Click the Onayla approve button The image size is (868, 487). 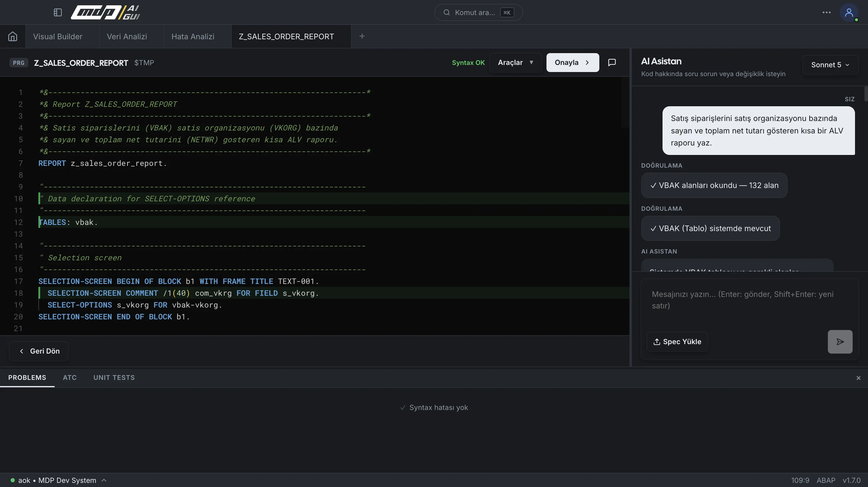coord(572,62)
